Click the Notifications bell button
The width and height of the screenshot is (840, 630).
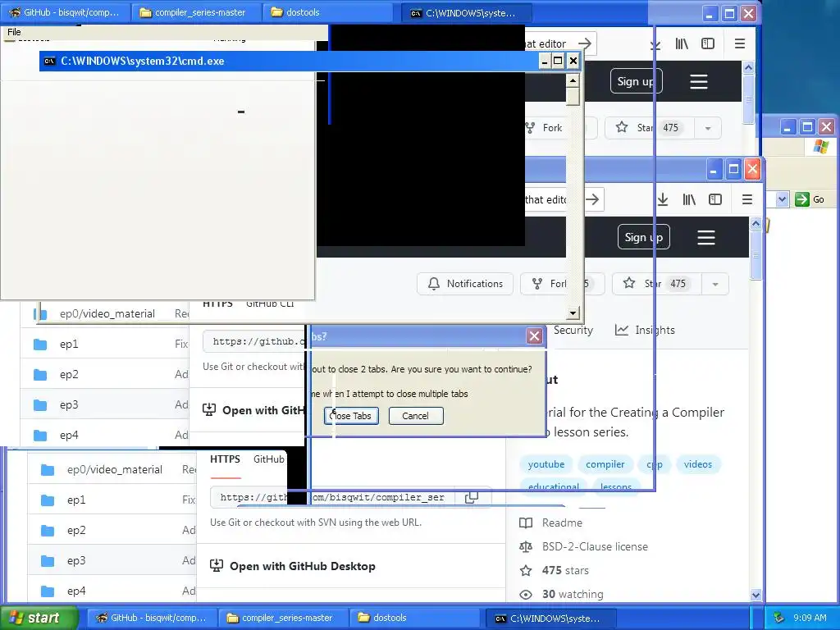[465, 284]
